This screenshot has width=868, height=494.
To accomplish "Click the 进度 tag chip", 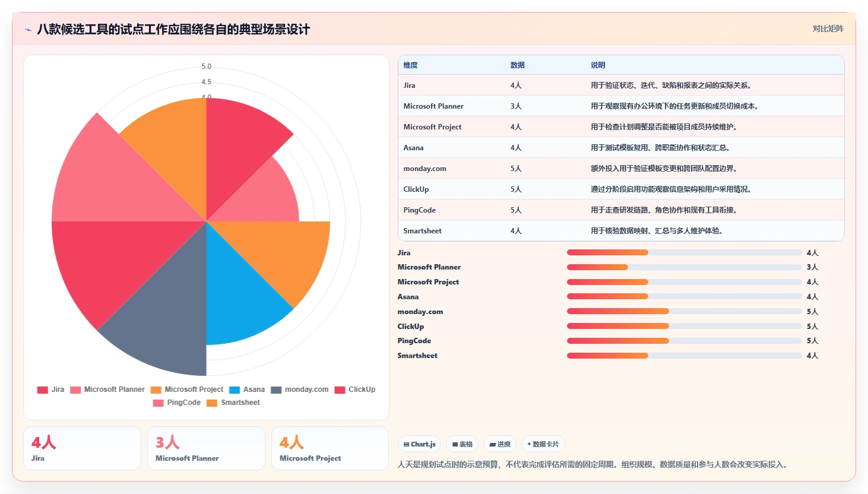I will (x=500, y=444).
